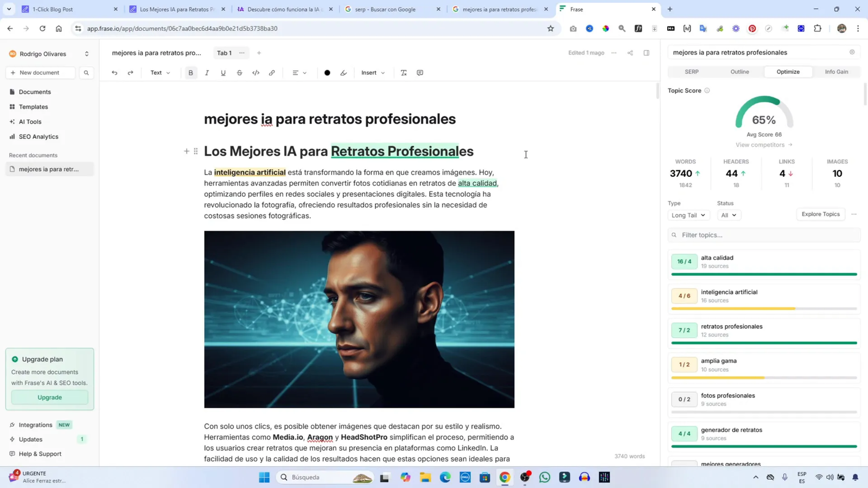
Task: Expand the Insert dropdown
Action: coord(372,72)
